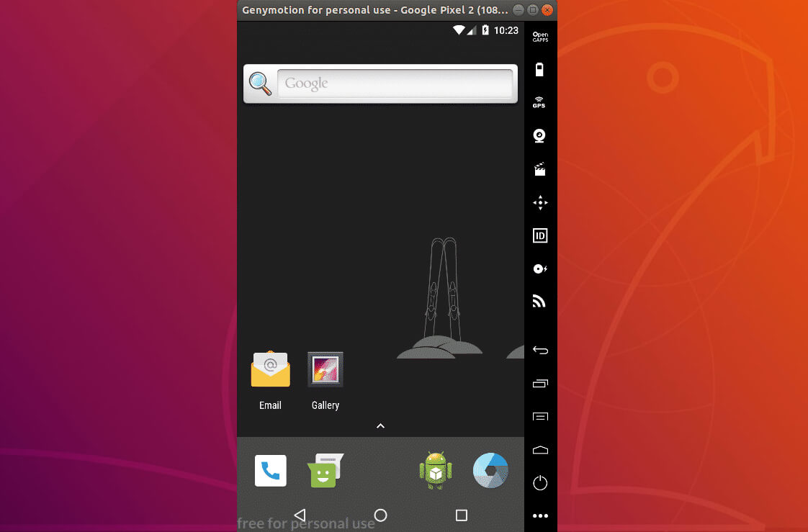Maximize the Genymotion window
808x532 pixels.
(533, 10)
